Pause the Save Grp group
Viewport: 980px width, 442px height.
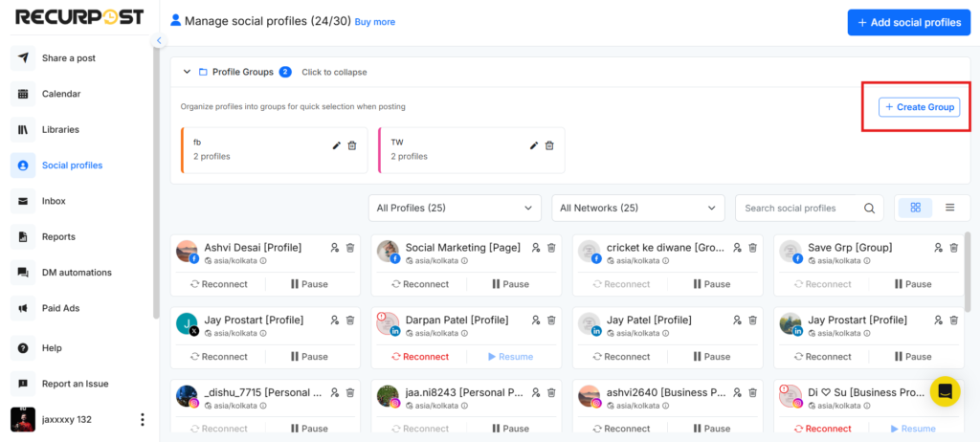click(913, 284)
